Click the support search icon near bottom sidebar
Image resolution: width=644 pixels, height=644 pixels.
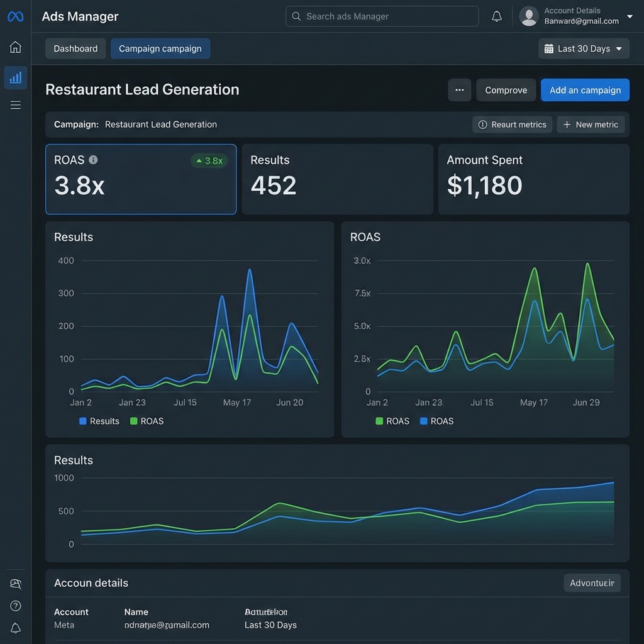pos(14,584)
